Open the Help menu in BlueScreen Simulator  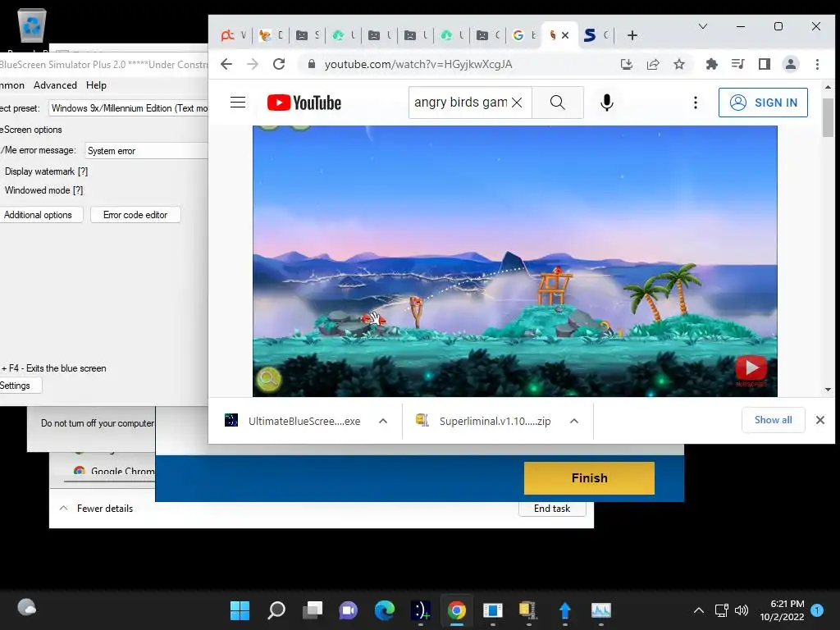click(x=97, y=85)
